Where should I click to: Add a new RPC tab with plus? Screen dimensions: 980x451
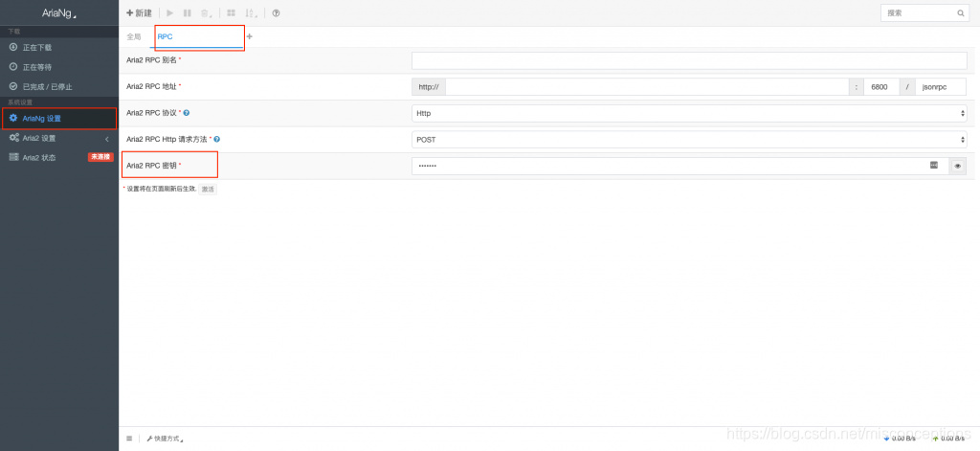[250, 36]
